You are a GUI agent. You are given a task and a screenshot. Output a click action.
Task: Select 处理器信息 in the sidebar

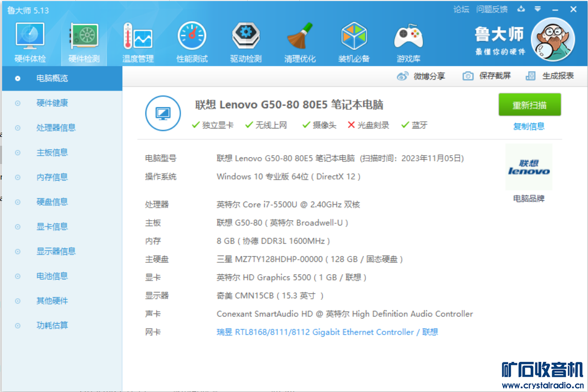click(x=56, y=128)
